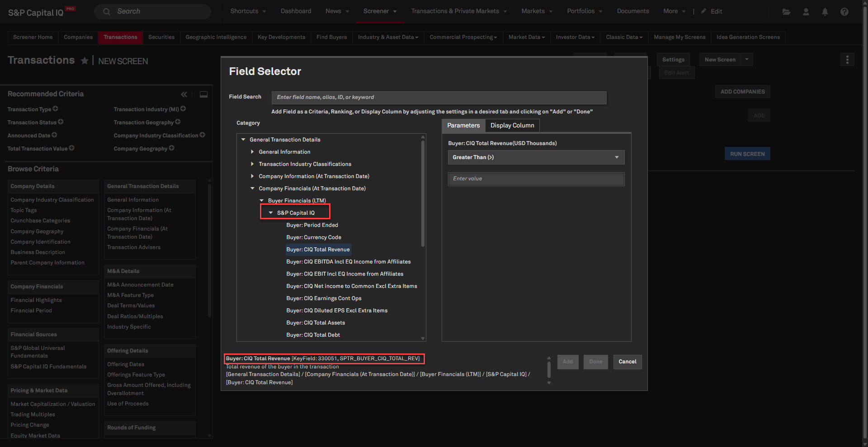
Task: Select Buyer: CIQ Diluted EPS Excl Extra Items
Action: point(337,311)
